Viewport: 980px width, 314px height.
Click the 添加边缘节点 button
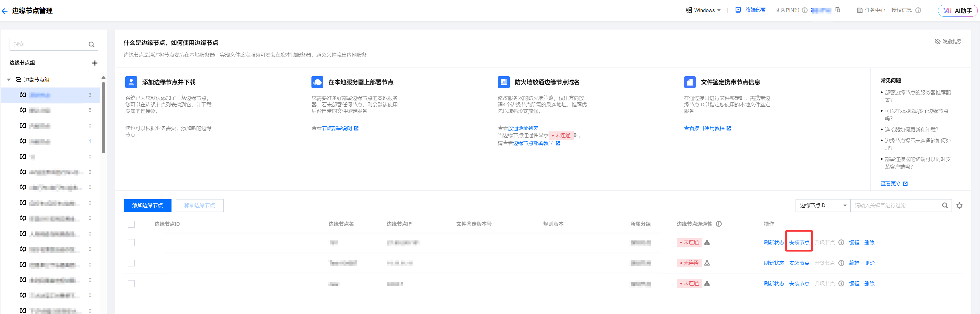(147, 206)
